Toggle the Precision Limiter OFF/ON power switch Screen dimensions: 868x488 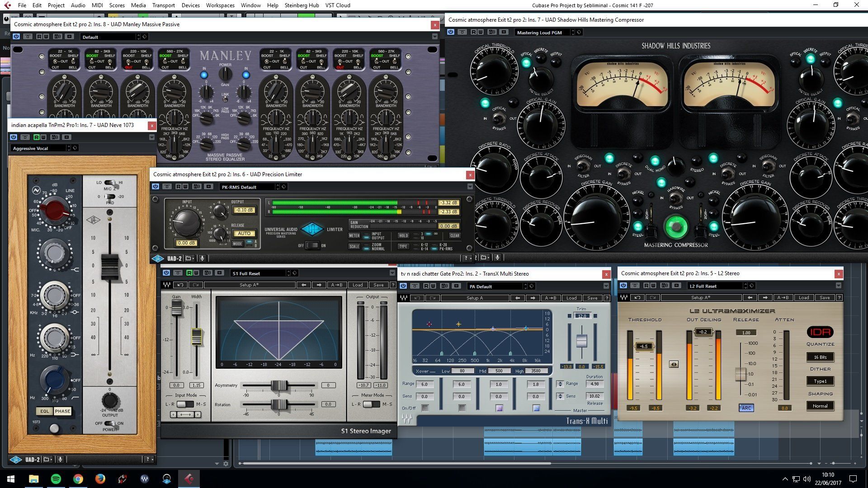(312, 245)
